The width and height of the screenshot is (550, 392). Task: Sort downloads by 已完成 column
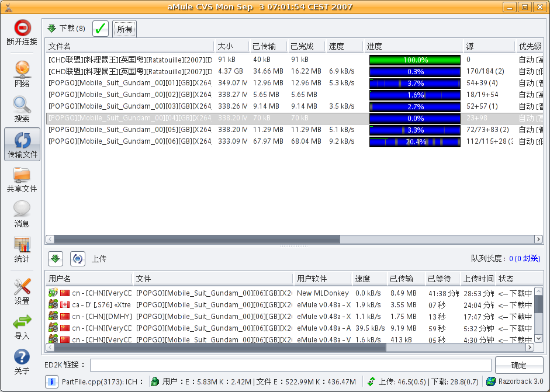306,46
